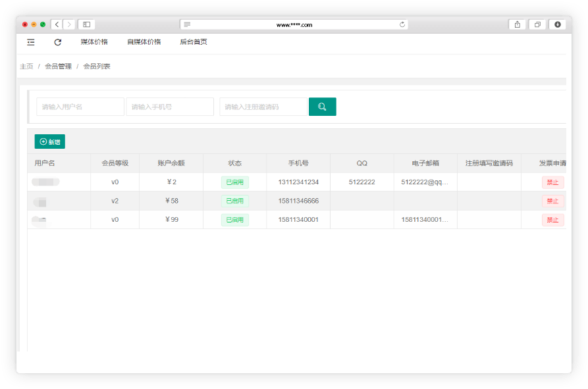
Task: Focus the 请输入手机号 search field
Action: pyautogui.click(x=170, y=107)
